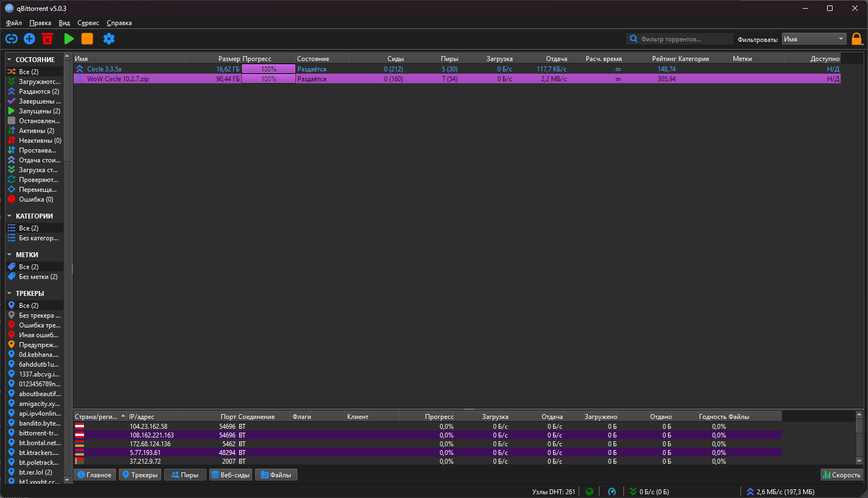Click the add torrent link toolbar icon
868x498 pixels.
point(11,39)
